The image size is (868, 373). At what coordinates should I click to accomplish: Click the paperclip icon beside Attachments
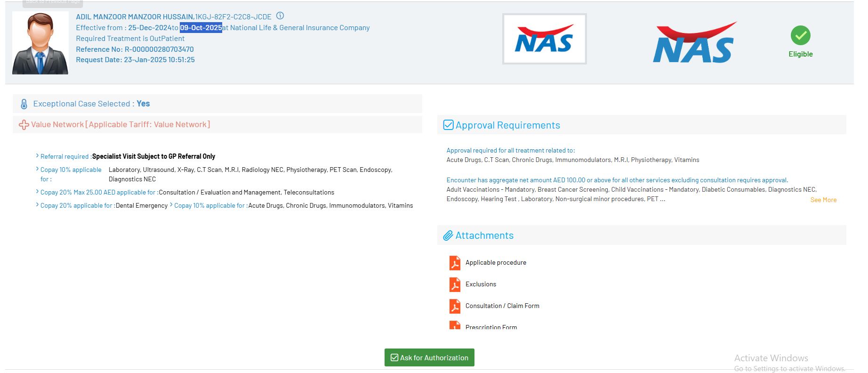448,235
